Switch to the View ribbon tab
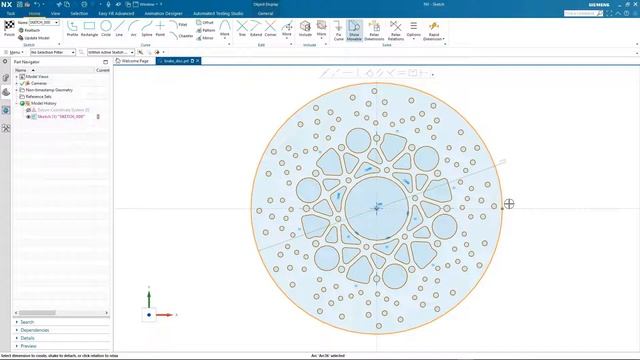 pyautogui.click(x=56, y=13)
